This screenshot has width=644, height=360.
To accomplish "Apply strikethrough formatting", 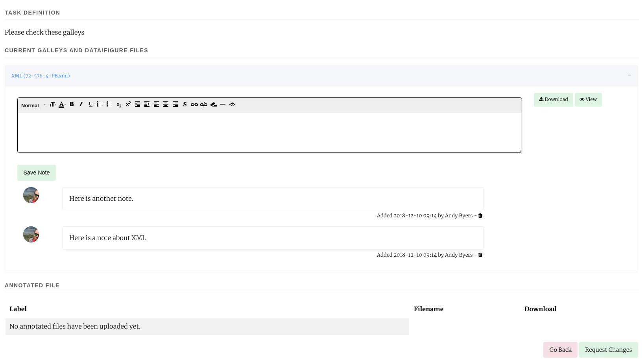I will pos(185,104).
